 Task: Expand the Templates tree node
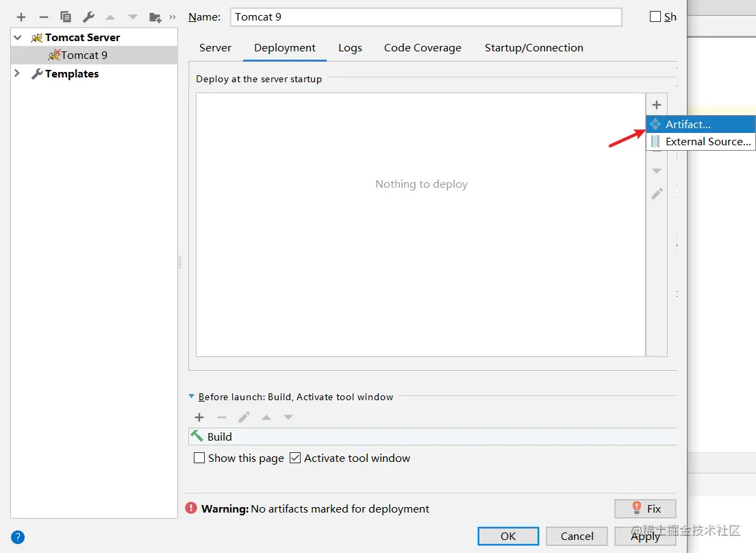pyautogui.click(x=17, y=73)
